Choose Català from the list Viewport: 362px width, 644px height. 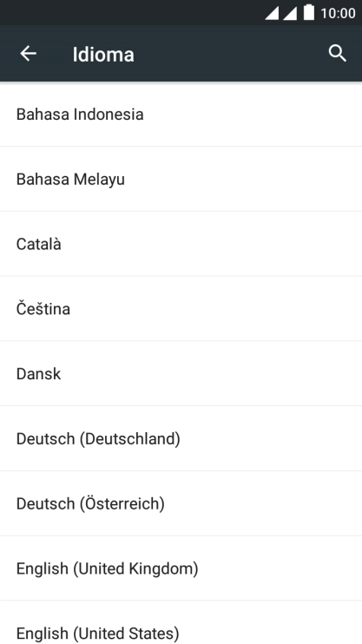pos(181,244)
